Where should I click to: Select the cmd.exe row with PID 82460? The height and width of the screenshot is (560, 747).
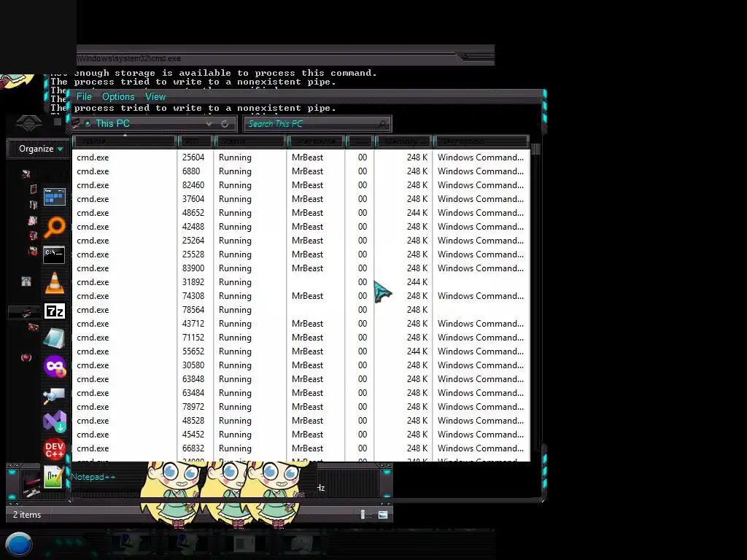click(301, 185)
